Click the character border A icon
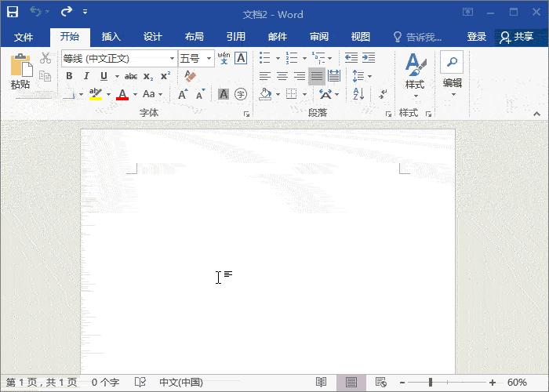Image resolution: width=549 pixels, height=392 pixels. point(241,58)
